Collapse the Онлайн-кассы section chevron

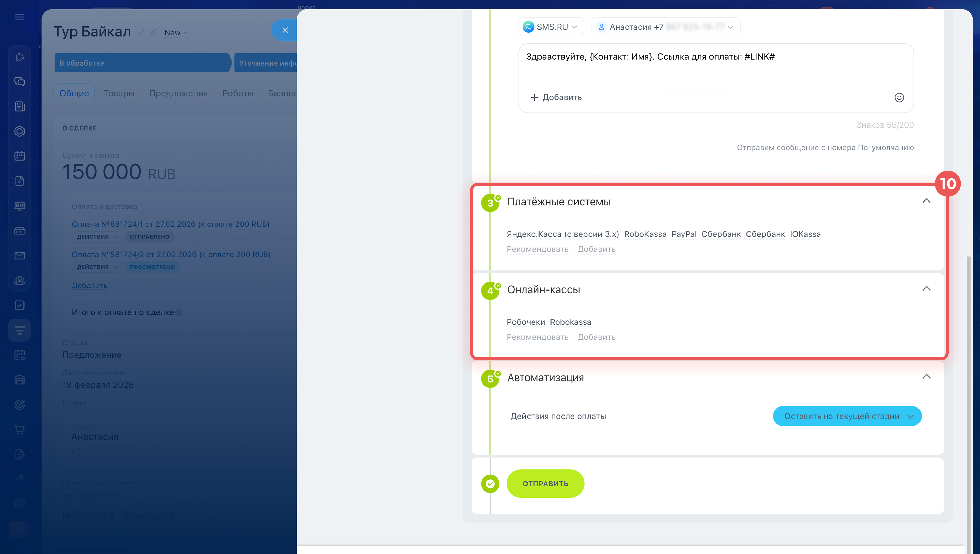coord(926,289)
